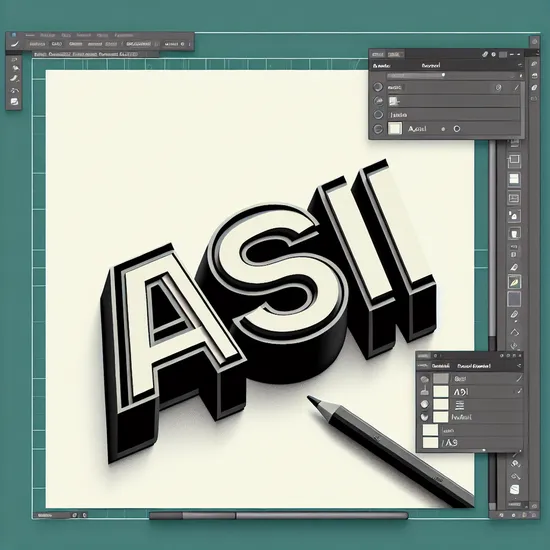Select the brush tool in left toolbar
This screenshot has width=550, height=550.
pos(14,79)
